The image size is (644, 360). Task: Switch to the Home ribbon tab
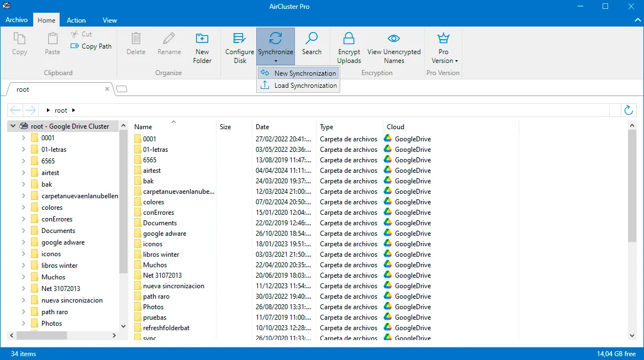click(x=46, y=20)
